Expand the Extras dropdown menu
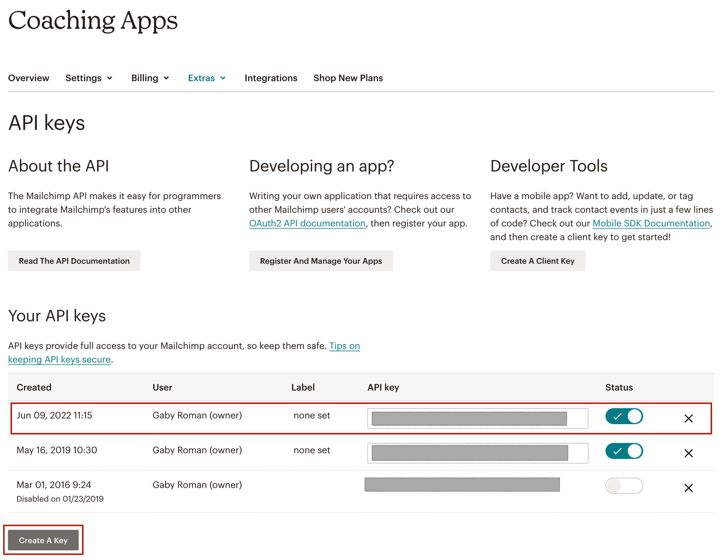The height and width of the screenshot is (560, 728). (207, 78)
